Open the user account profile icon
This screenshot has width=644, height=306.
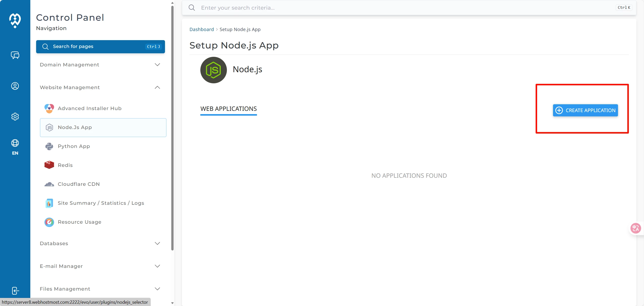(15, 86)
